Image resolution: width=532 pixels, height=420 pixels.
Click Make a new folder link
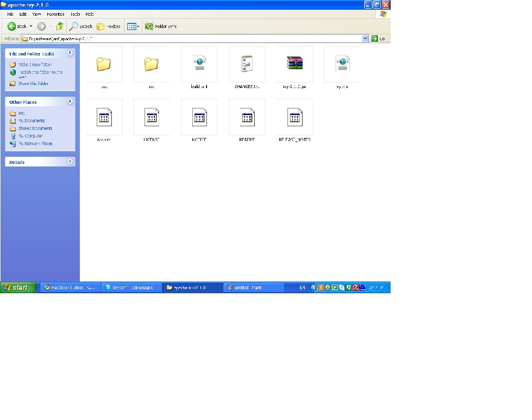[x=35, y=65]
